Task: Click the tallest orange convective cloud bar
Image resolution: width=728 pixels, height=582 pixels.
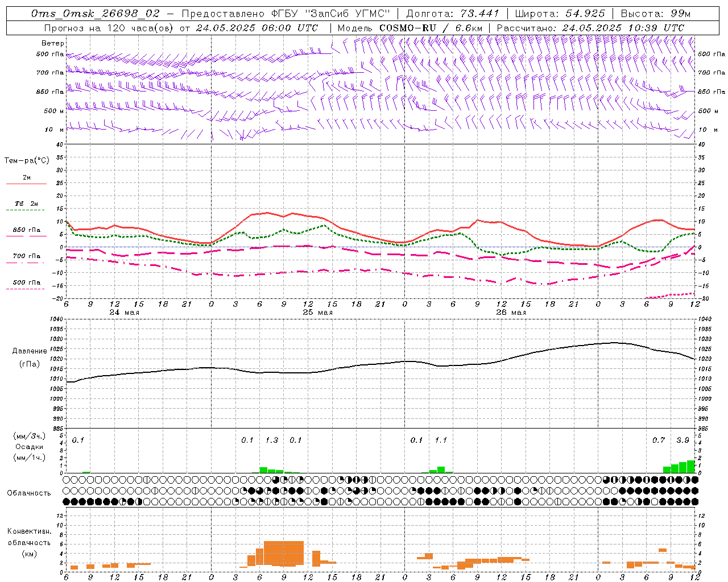Action: (x=284, y=553)
